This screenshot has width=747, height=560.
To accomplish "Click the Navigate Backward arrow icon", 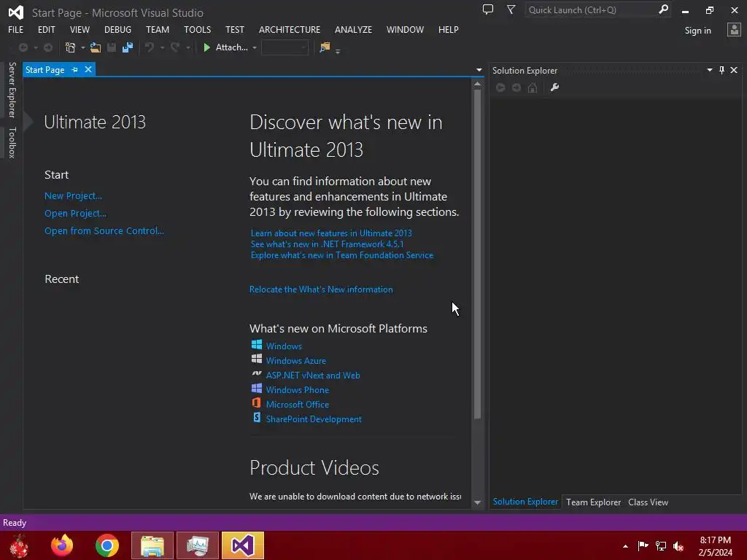I will [x=23, y=47].
